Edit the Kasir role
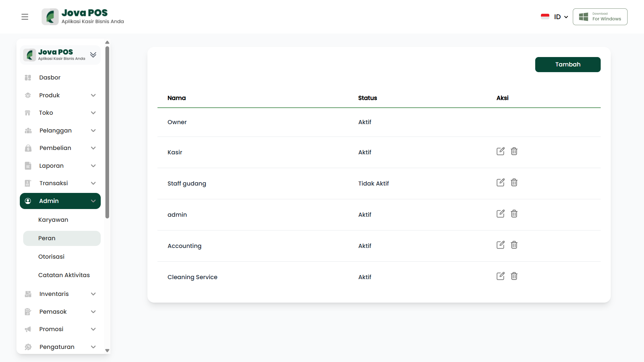The image size is (644, 362). point(500,151)
